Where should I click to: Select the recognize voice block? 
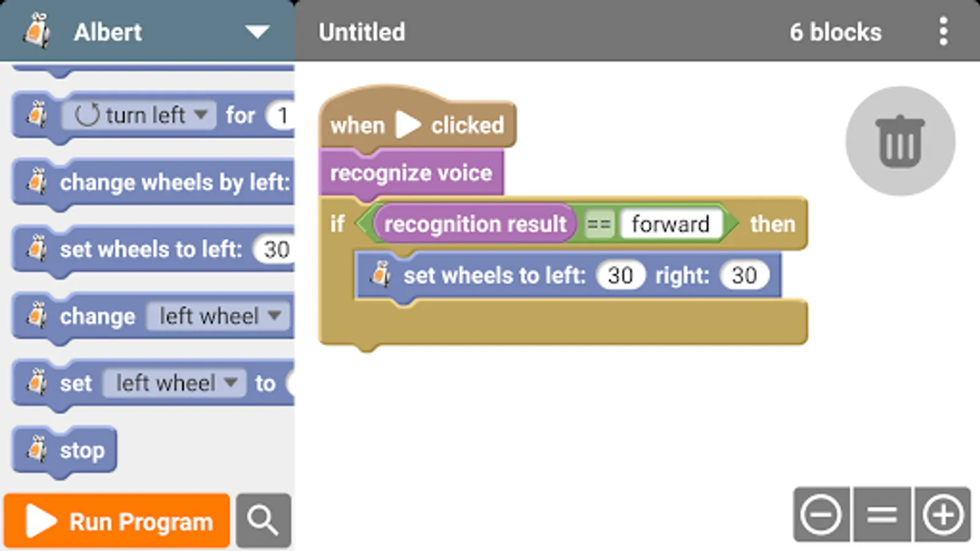[410, 173]
